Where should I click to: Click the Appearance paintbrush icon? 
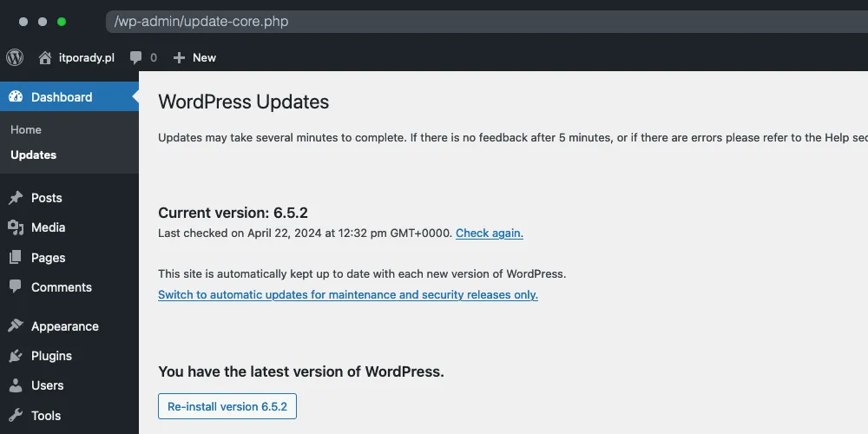pyautogui.click(x=16, y=326)
